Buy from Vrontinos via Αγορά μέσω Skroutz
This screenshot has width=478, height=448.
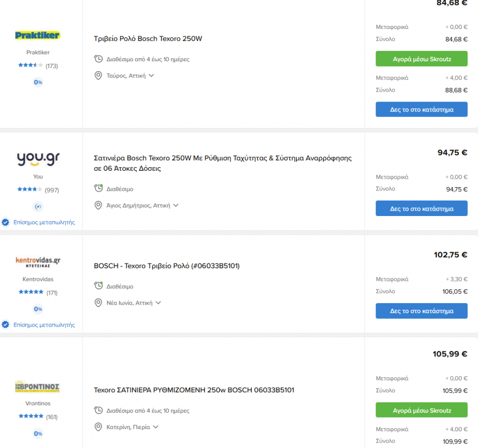point(421,410)
